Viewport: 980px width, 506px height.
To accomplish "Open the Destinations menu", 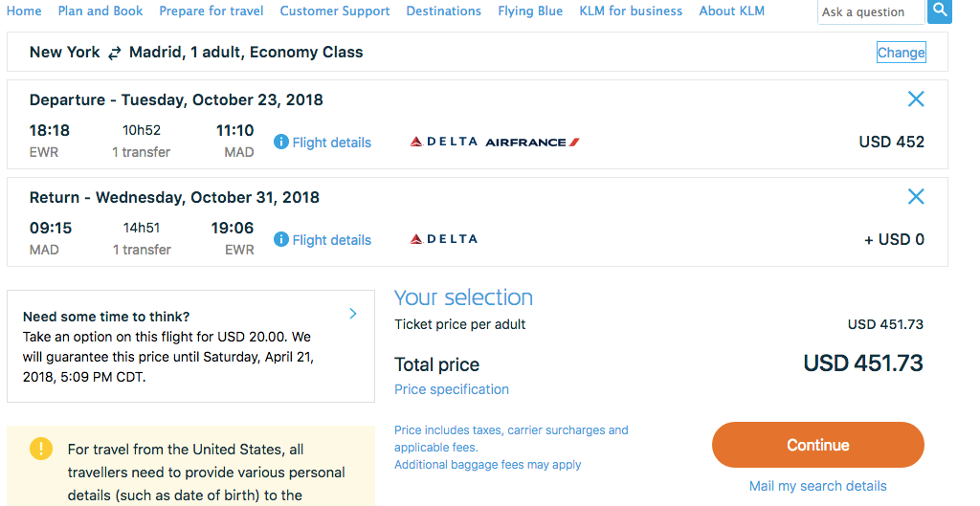I will pos(443,11).
